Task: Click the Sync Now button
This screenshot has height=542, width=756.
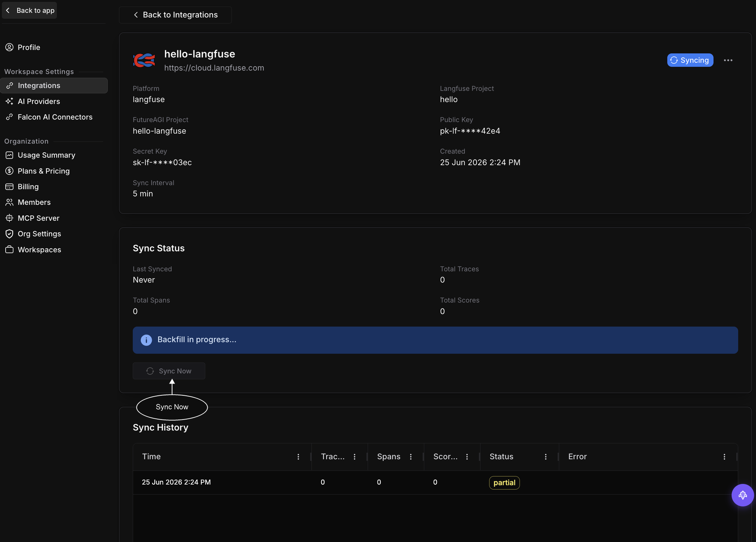Action: 169,371
